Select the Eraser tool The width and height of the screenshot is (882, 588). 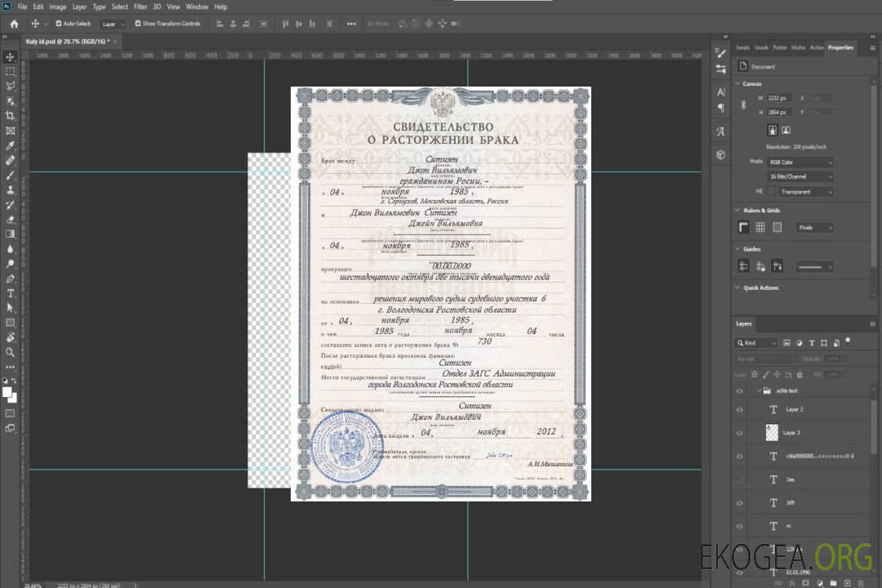coord(10,220)
